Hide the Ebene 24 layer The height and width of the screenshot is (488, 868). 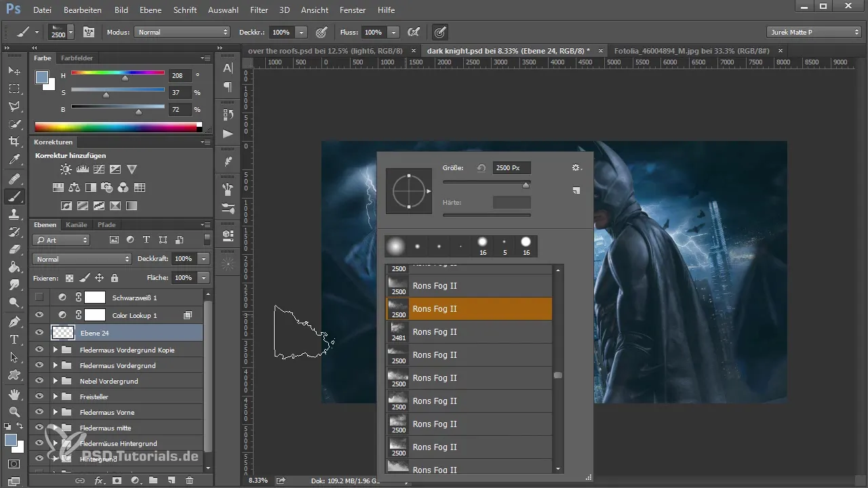coord(39,333)
